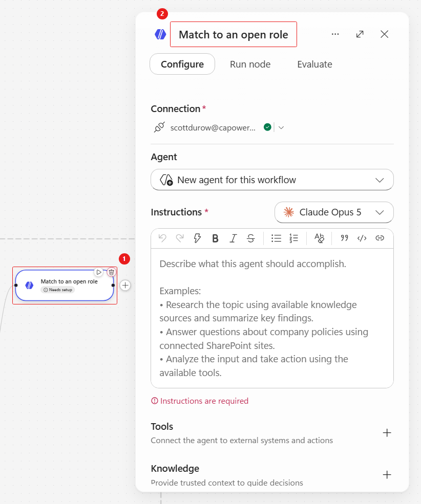Click into the Instructions text area

272,318
